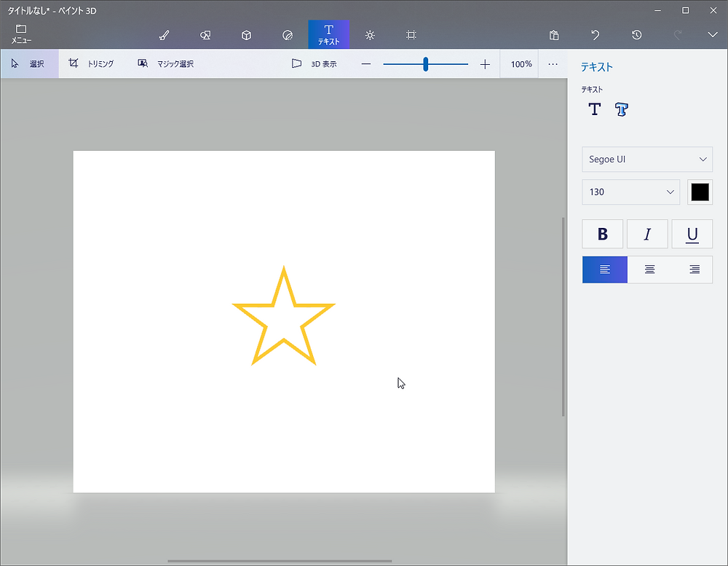728x566 pixels.
Task: Open the History clock icon
Action: (636, 35)
